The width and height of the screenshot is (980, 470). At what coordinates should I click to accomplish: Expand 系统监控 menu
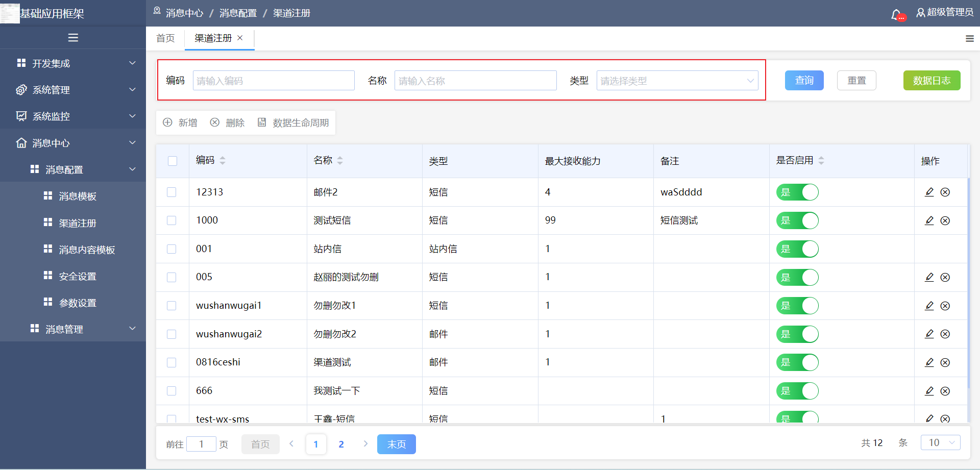click(x=73, y=116)
